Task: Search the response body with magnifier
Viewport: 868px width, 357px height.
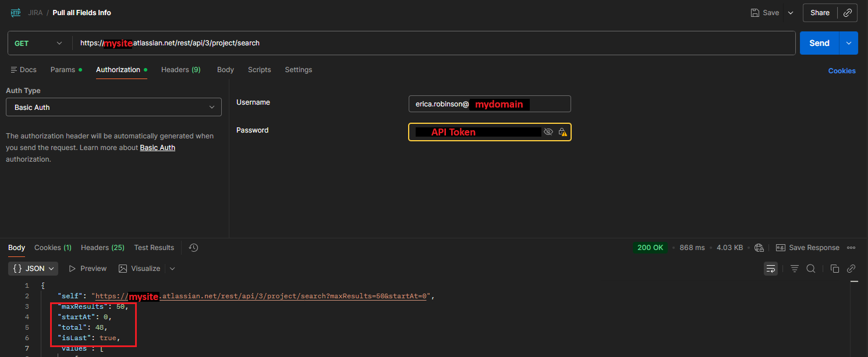Action: [x=811, y=269]
